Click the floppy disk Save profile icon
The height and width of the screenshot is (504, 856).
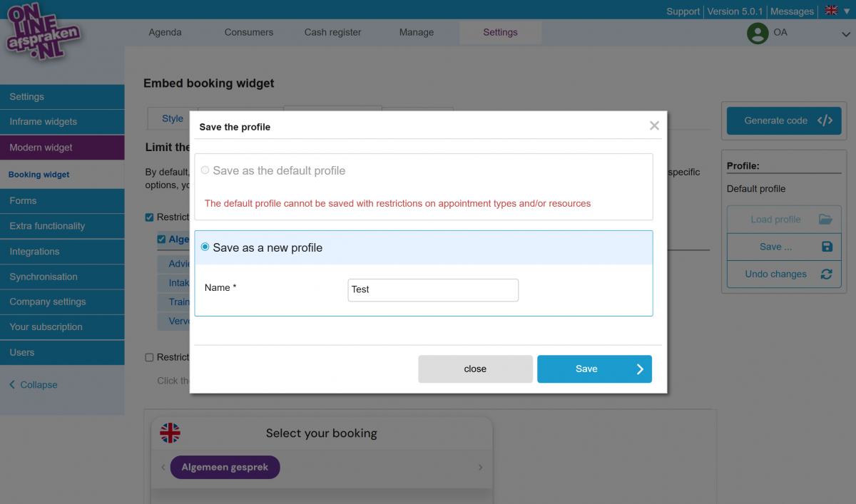coord(827,247)
